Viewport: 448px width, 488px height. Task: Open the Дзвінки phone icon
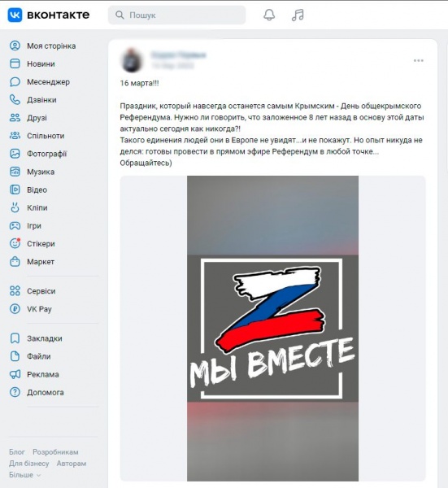(x=15, y=99)
